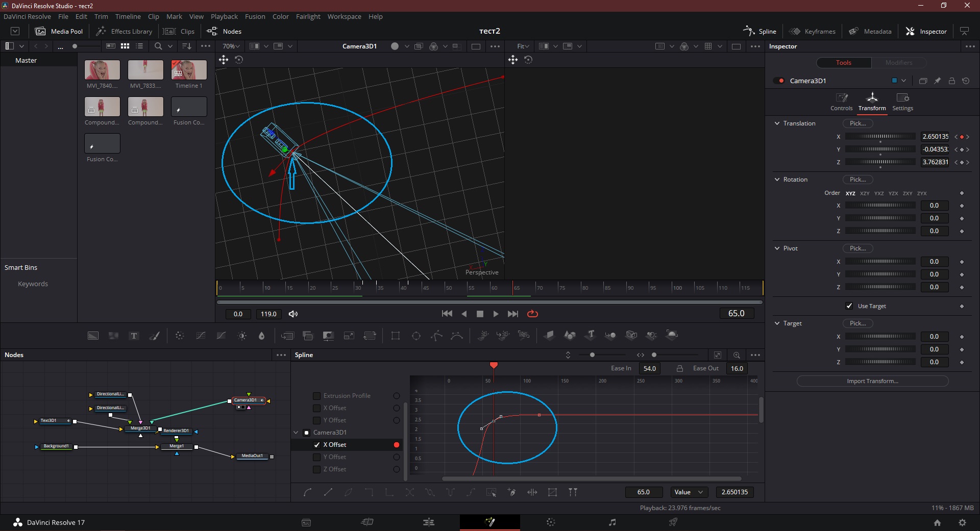
Task: Lock the Camera3D1 inspector controls
Action: click(x=951, y=81)
